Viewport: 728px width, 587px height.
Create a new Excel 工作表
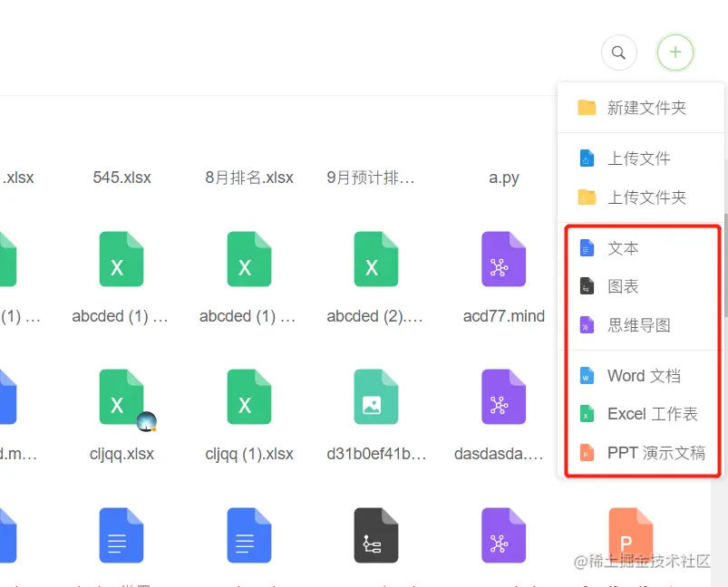[641, 414]
